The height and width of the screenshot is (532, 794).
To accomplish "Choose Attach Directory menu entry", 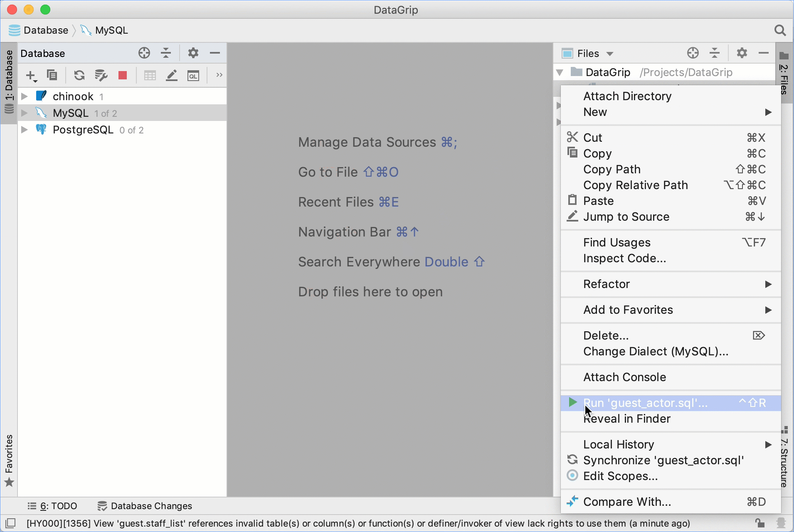I will click(x=671, y=96).
